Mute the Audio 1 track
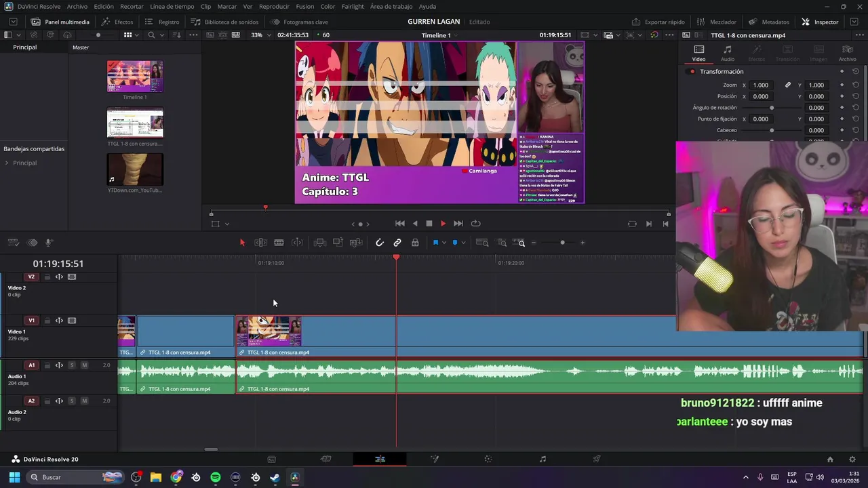The width and height of the screenshot is (868, 488). click(x=84, y=365)
